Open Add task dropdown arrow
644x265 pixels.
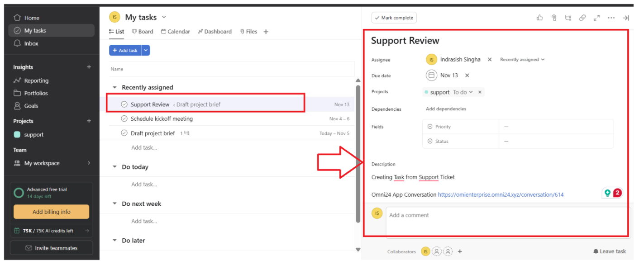pyautogui.click(x=146, y=50)
